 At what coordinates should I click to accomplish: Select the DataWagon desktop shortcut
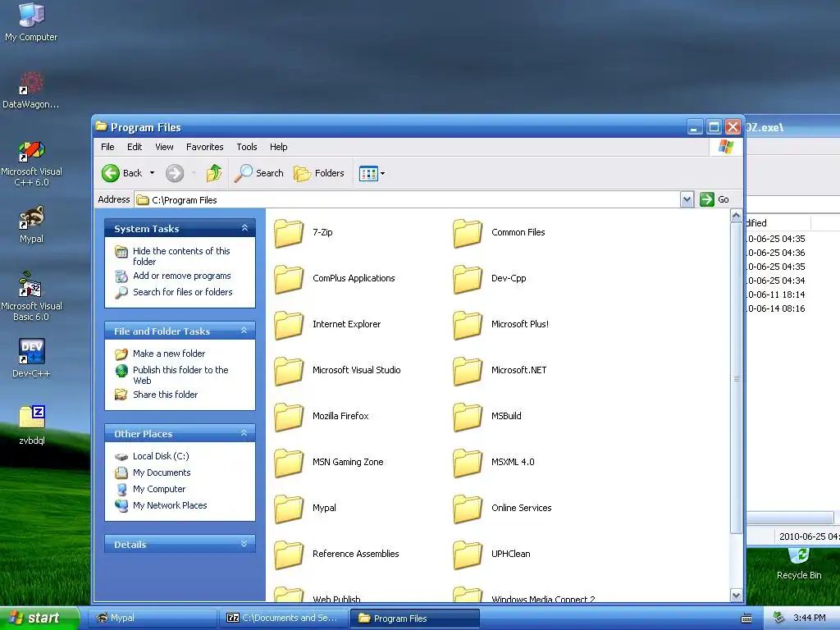tap(31, 83)
